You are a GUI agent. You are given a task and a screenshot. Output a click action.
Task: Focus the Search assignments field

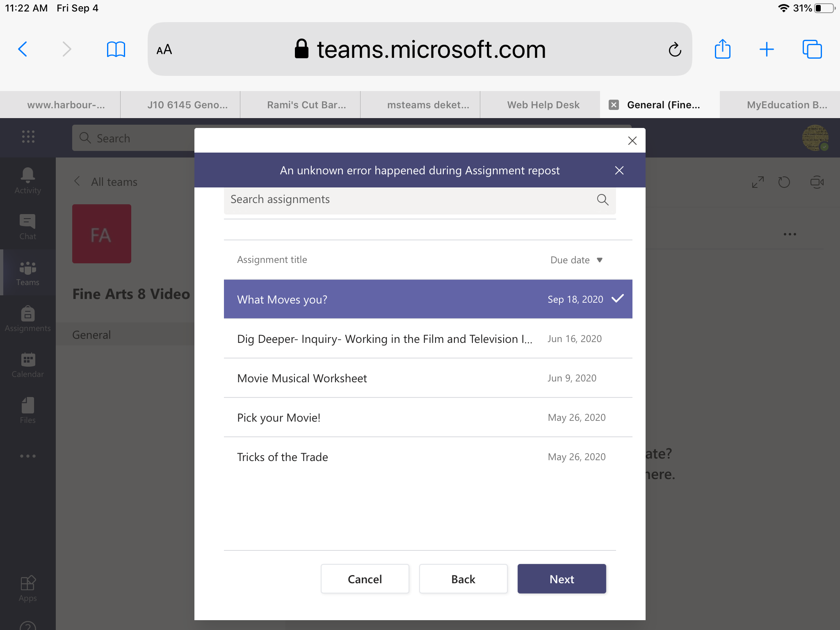tap(410, 200)
